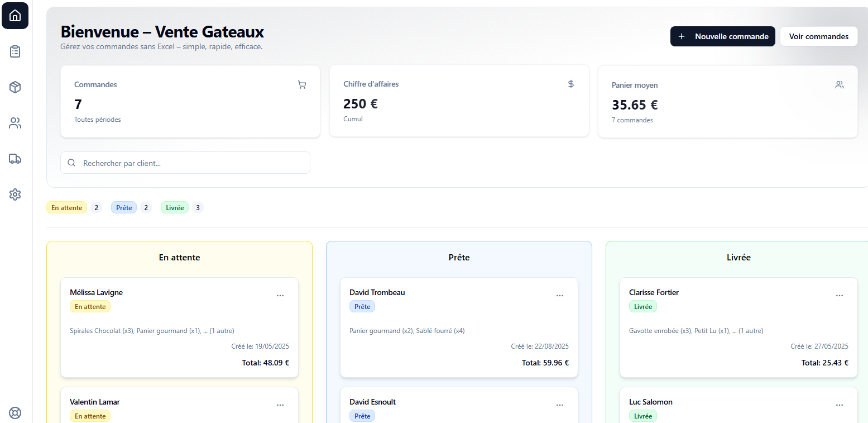Select the En attente column header
Screen dimensions: 868x423
pos(179,257)
